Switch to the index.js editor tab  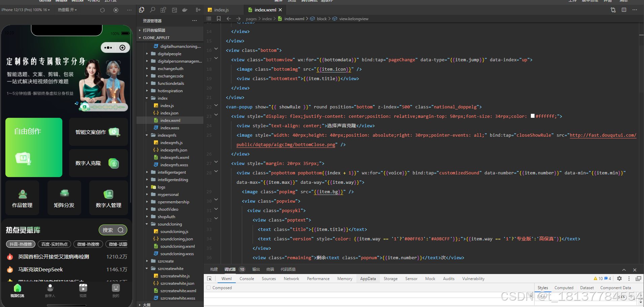click(221, 10)
